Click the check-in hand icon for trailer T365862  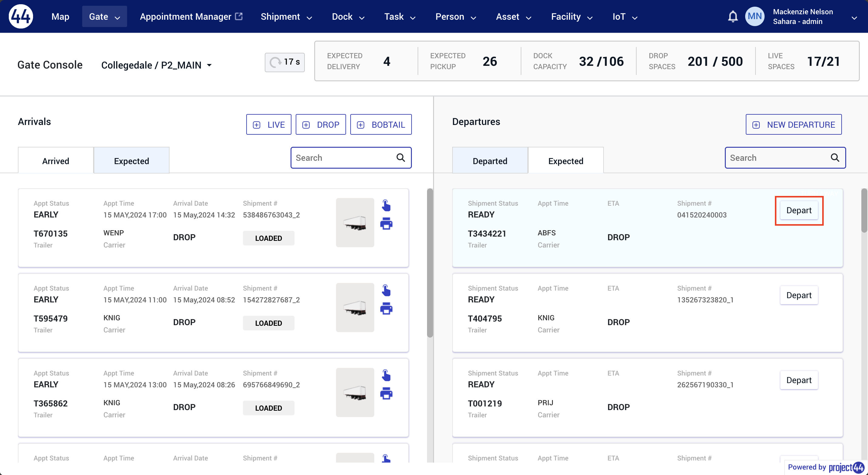pos(386,375)
